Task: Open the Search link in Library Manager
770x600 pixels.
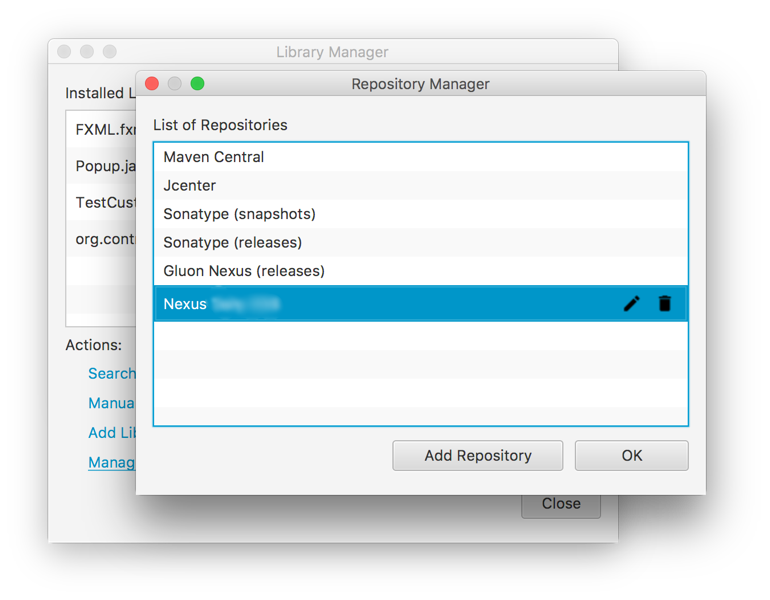Action: (x=111, y=374)
